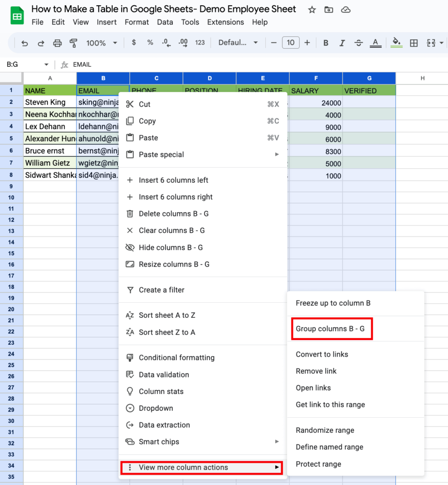Click the font size field showing 10
Viewport: 448px width, 485px height.
click(291, 43)
